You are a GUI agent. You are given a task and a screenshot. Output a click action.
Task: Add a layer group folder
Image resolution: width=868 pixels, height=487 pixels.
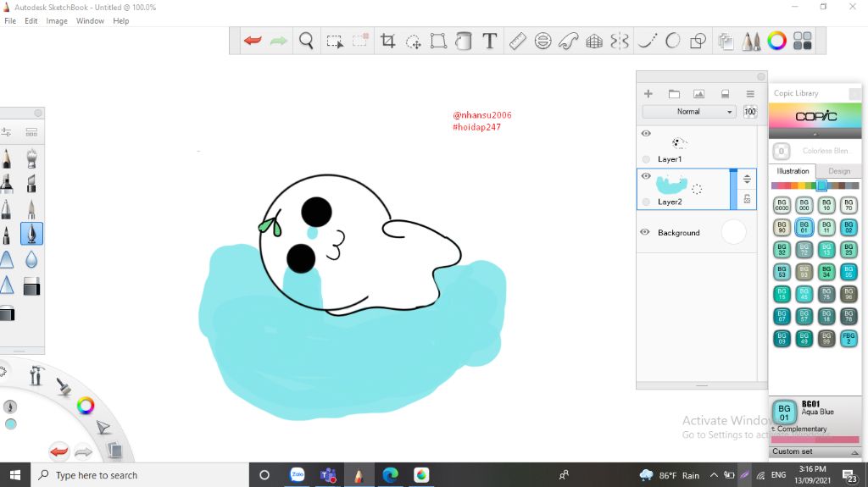(674, 93)
